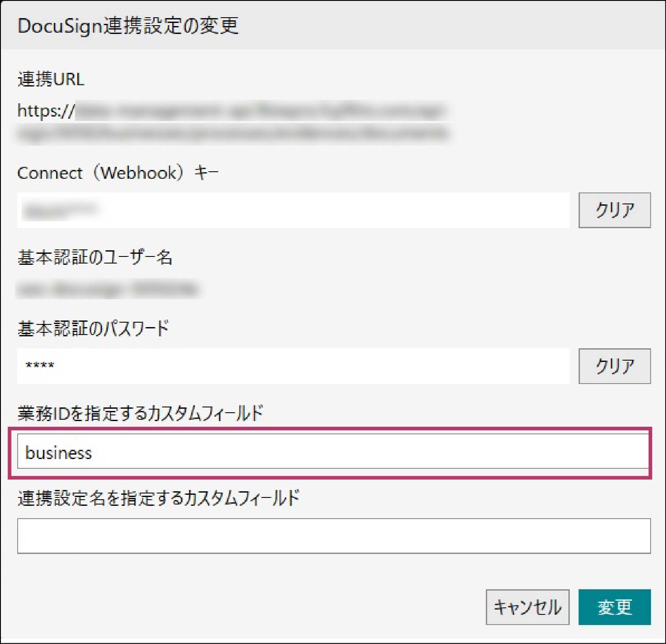
Task: Click the DocuSign連携設定の変更 dialog title
Action: coord(128,26)
